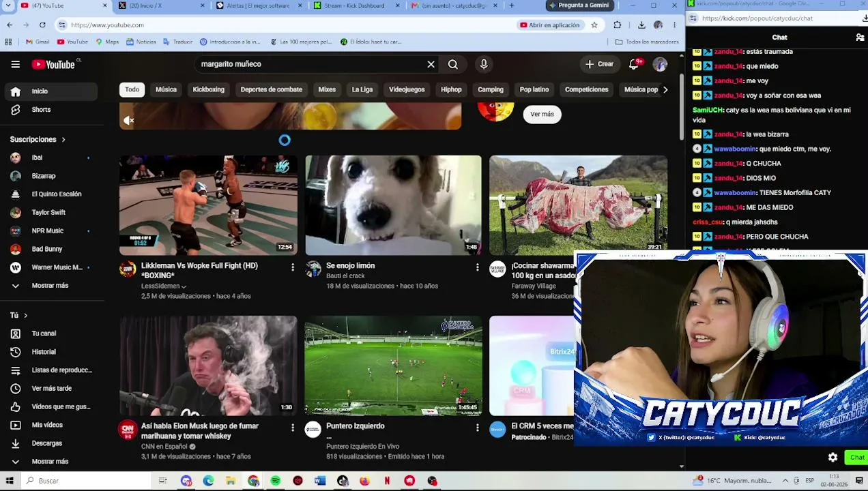Viewport: 868px width, 491px height.
Task: Click the green Chat button in Kick window
Action: click(x=856, y=458)
